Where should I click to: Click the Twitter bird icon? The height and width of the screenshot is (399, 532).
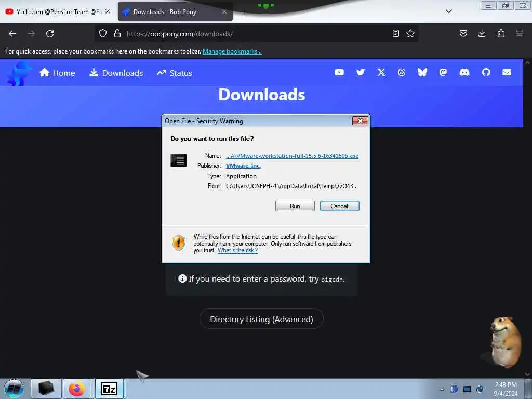(x=361, y=72)
